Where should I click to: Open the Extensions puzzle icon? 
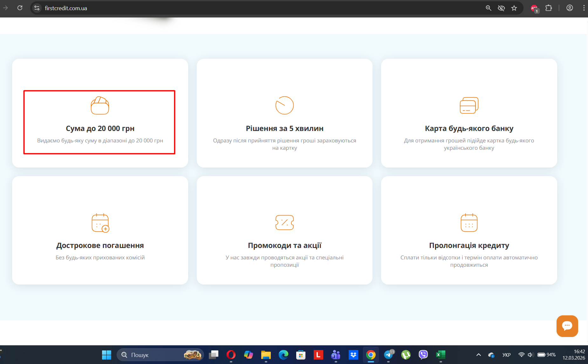click(x=549, y=8)
